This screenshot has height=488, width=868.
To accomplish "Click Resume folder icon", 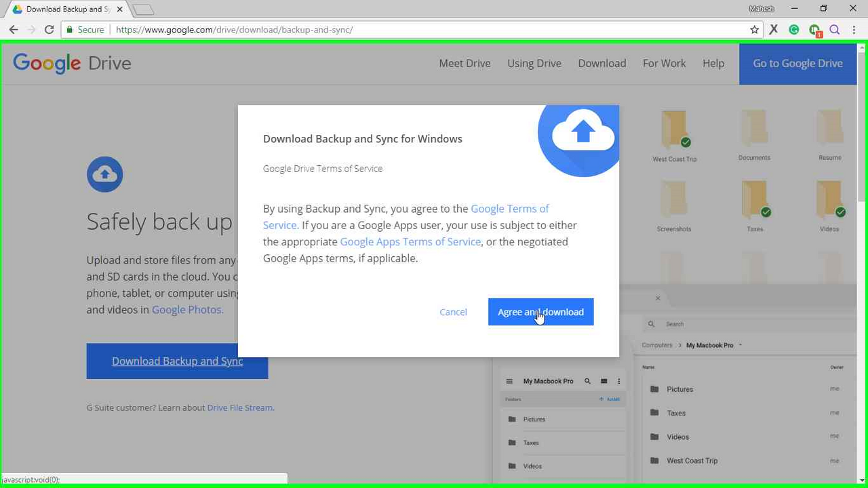I will pyautogui.click(x=829, y=128).
